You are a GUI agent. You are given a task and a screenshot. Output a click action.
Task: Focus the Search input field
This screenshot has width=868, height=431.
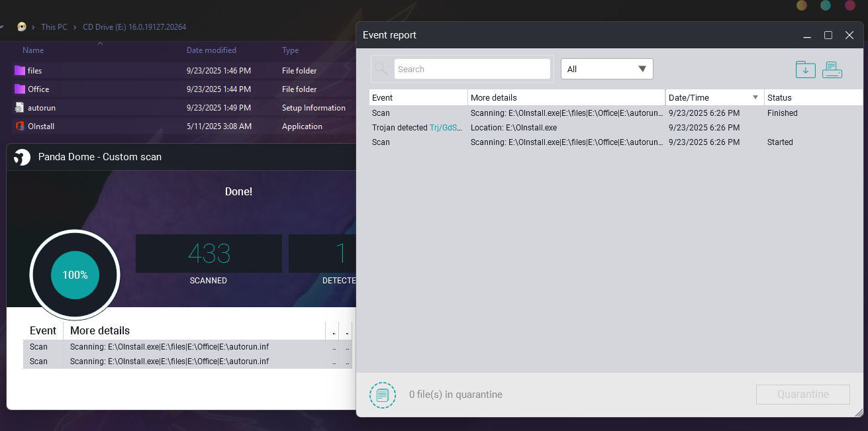(472, 69)
